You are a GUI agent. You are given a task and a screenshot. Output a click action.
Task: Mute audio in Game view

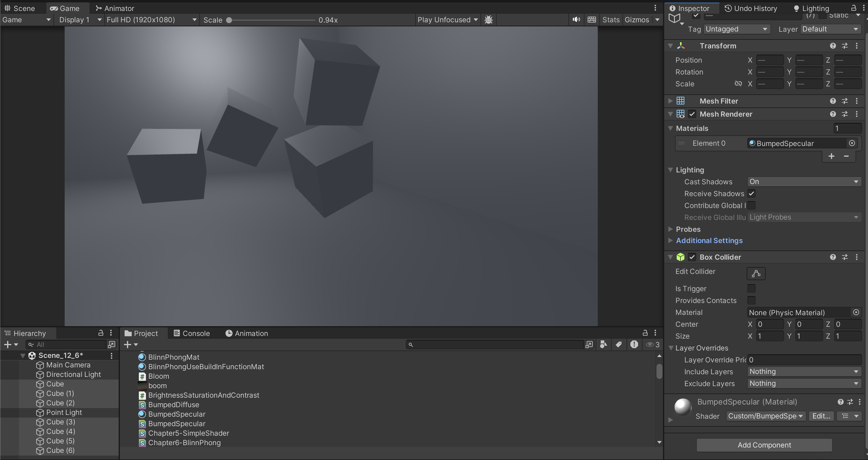click(576, 20)
